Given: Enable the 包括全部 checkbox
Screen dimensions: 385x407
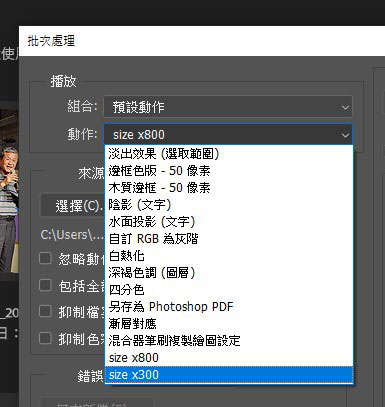Looking at the screenshot, I should [45, 285].
